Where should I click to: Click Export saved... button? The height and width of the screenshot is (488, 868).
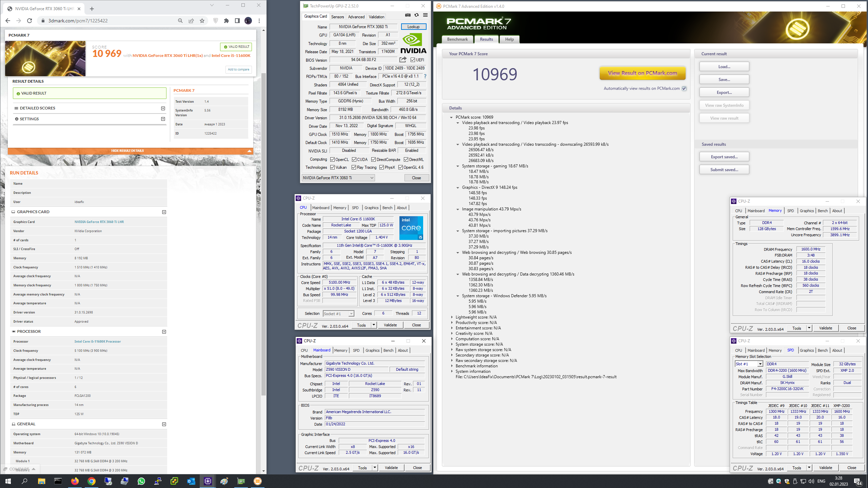click(724, 157)
